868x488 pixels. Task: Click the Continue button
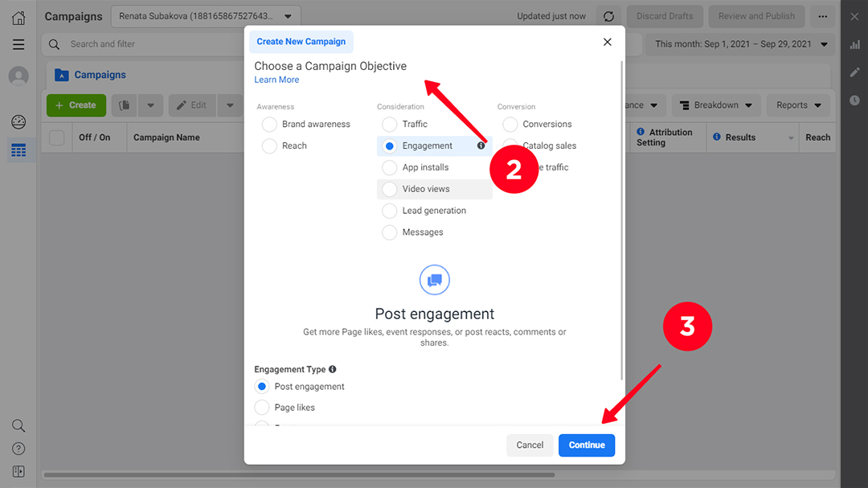click(x=587, y=445)
